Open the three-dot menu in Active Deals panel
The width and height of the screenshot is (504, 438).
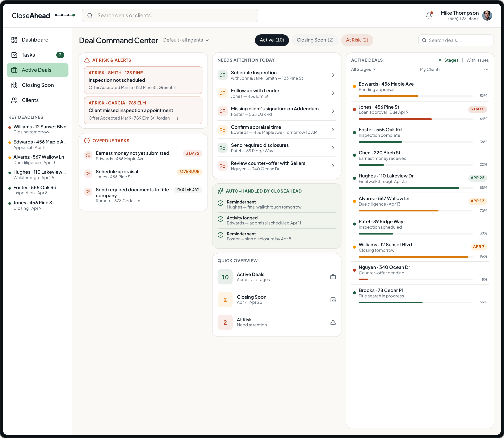click(486, 69)
